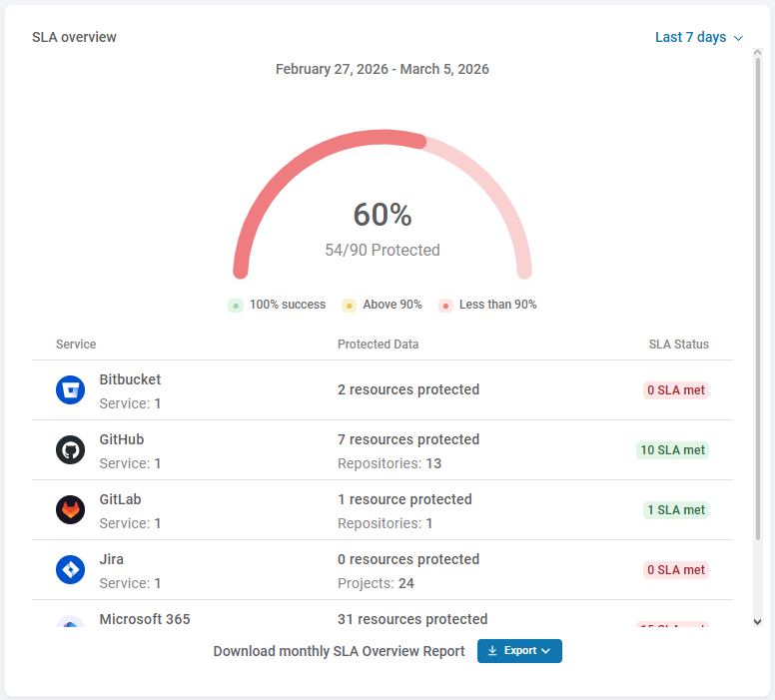Click the yellow Above 90% legend dot
This screenshot has height=700, width=775.
349,306
